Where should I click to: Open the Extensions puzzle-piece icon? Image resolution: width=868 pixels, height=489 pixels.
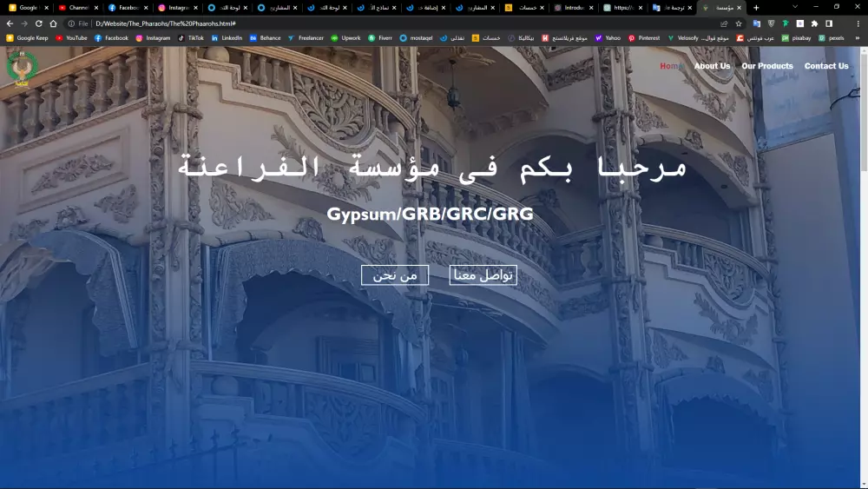[814, 23]
